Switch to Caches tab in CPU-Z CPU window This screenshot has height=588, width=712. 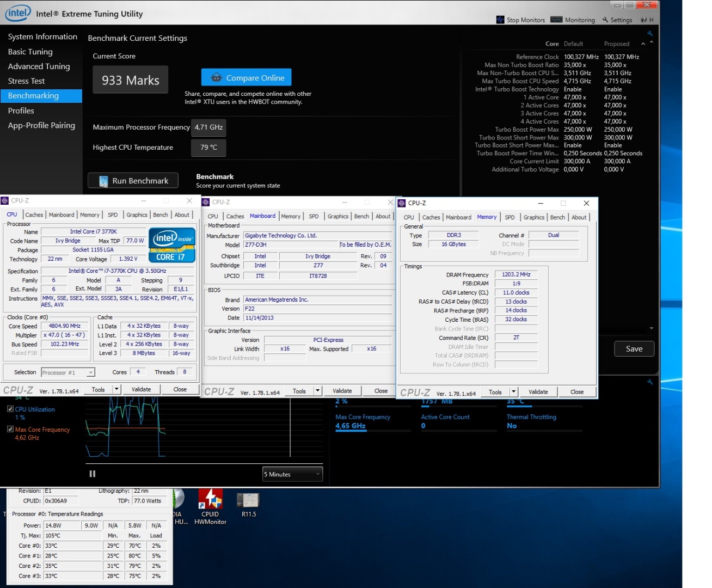tap(34, 215)
